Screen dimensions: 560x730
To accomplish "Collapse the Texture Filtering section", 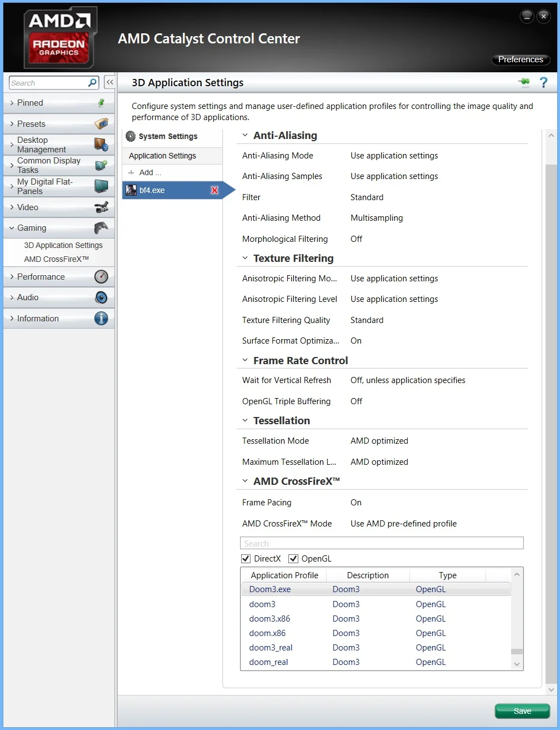I will [x=245, y=258].
